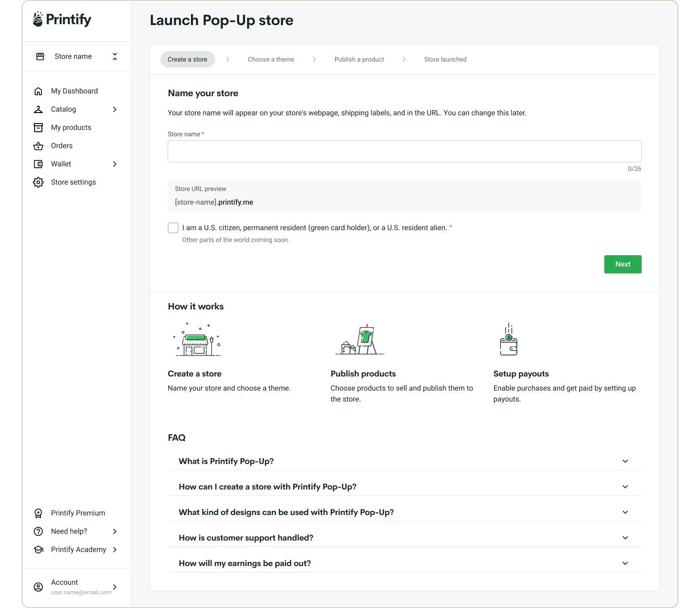Open the Account menu chevron

click(115, 587)
